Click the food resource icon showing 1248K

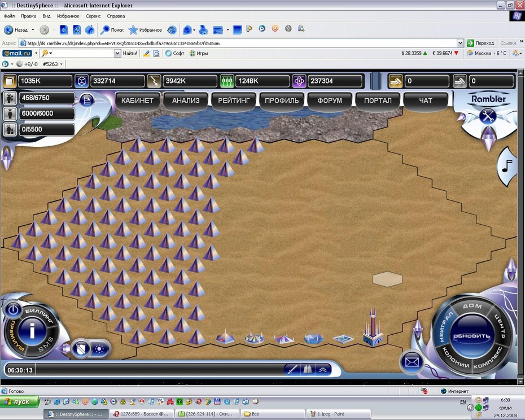click(227, 81)
